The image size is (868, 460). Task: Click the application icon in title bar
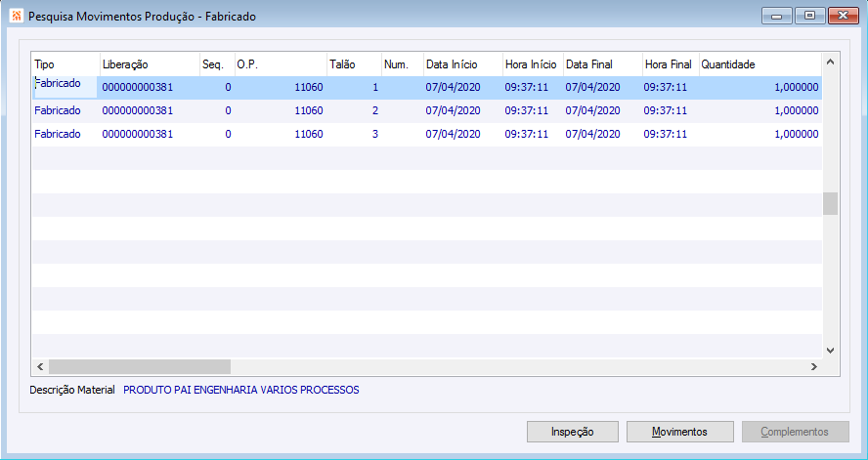click(x=17, y=16)
